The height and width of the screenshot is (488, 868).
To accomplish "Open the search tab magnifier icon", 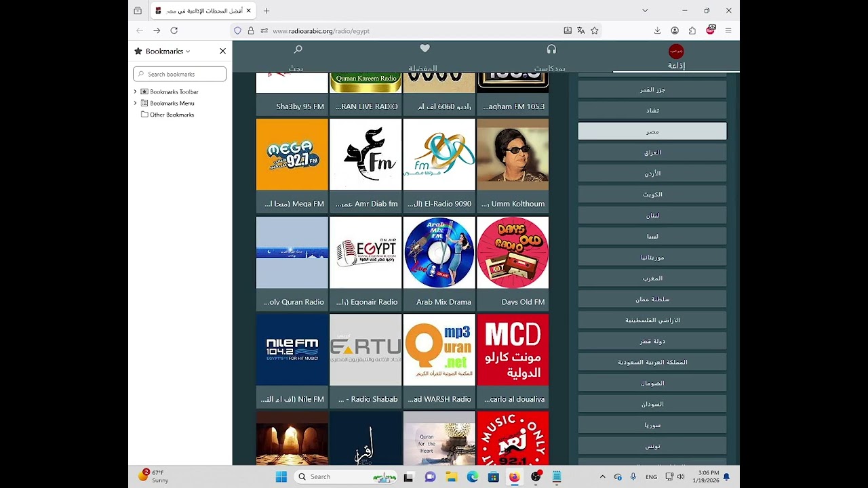I will 298,49.
